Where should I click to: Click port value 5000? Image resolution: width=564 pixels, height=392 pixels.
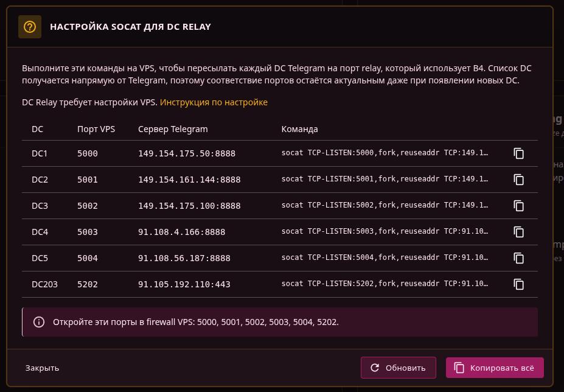tap(88, 153)
